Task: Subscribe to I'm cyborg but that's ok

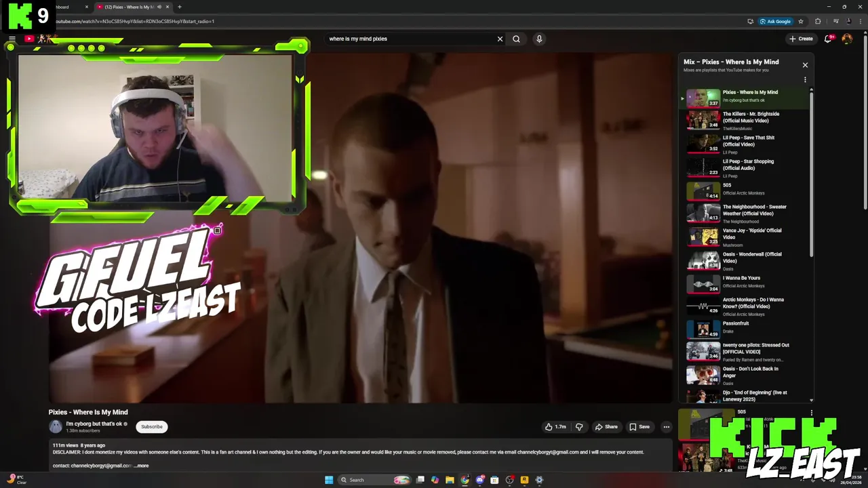Action: point(152,427)
